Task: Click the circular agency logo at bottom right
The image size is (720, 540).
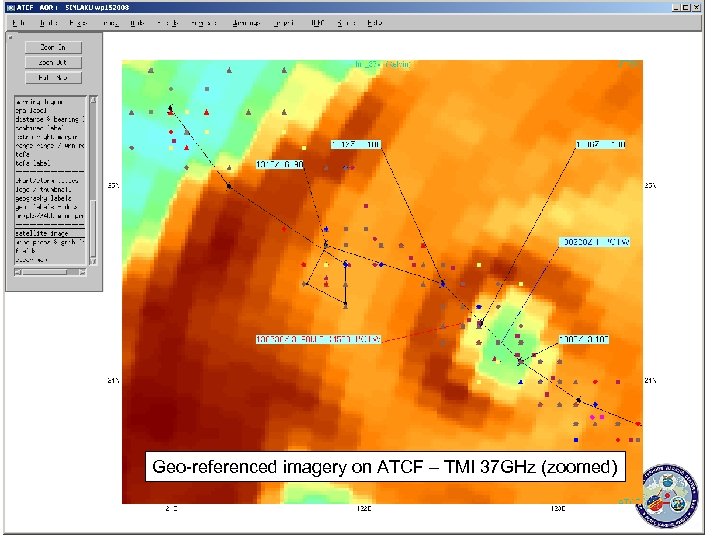Action: [x=667, y=495]
